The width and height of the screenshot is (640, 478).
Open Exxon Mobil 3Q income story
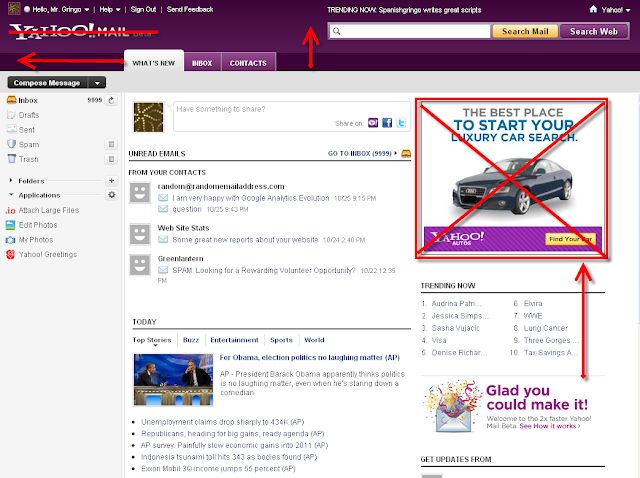(x=218, y=469)
